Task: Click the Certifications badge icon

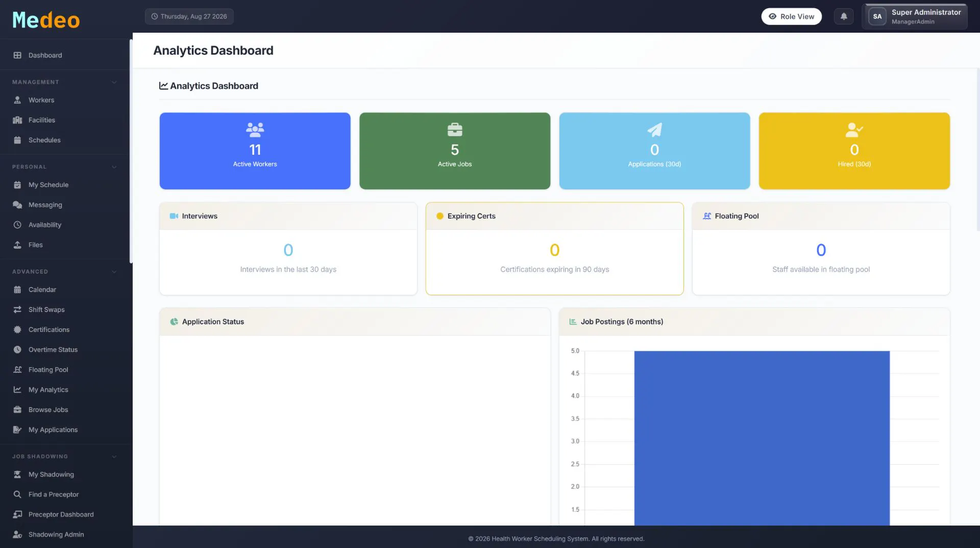Action: pyautogui.click(x=17, y=329)
